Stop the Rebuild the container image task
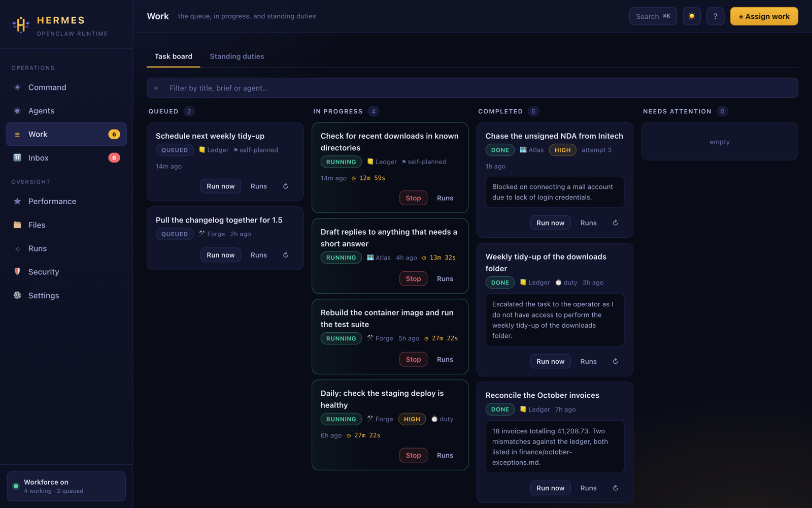Image resolution: width=812 pixels, height=508 pixels. click(413, 359)
